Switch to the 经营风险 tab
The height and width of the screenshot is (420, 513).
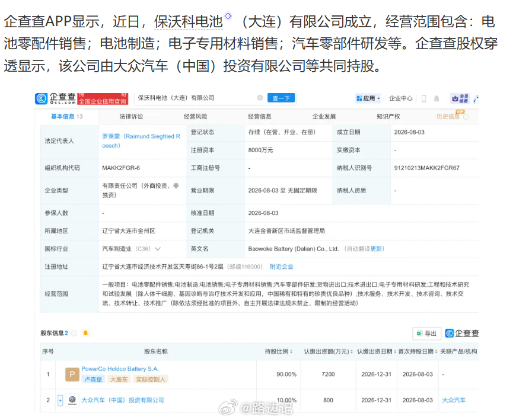point(195,116)
